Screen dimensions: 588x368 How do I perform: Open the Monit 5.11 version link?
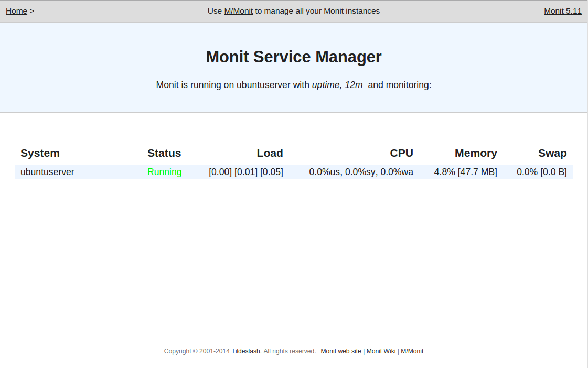(562, 11)
